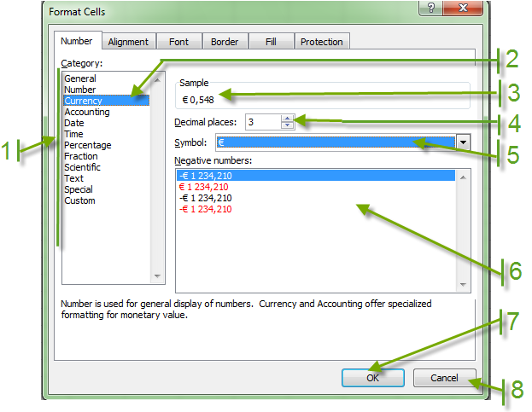The height and width of the screenshot is (412, 532).
Task: Open the Font tab
Action: (178, 41)
